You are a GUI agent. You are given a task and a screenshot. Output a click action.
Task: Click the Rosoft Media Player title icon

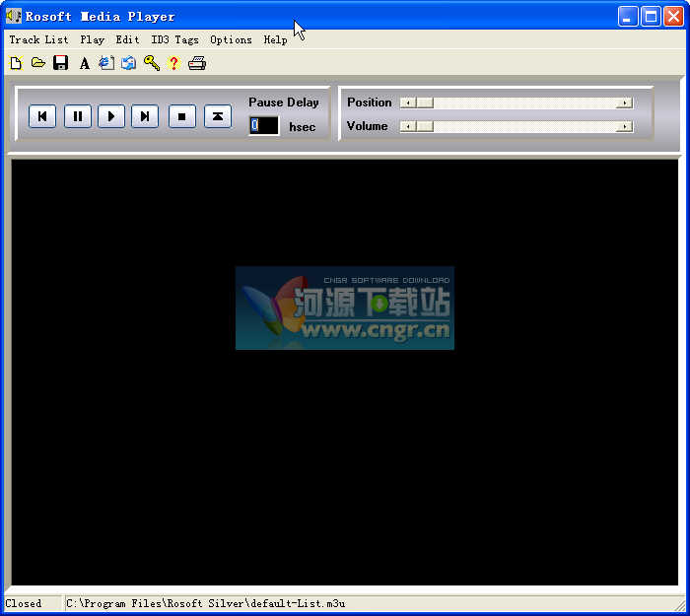[x=13, y=17]
